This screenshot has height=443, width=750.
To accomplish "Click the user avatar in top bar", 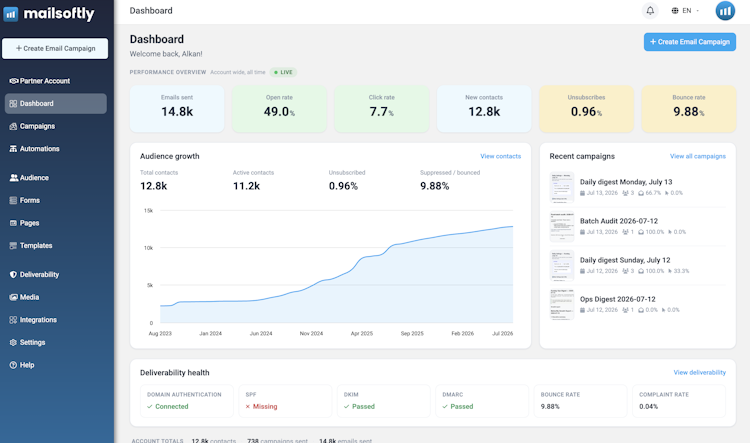I will pos(725,11).
